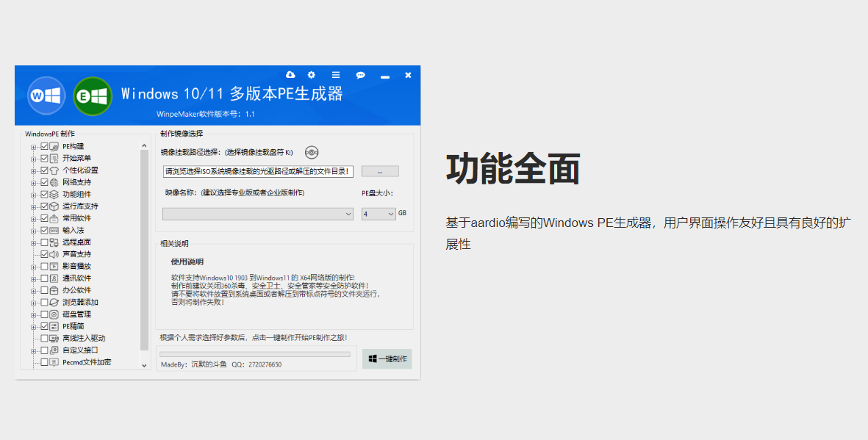This screenshot has width=868, height=440.
Task: Click the keyboard icon for 输入法
Action: coord(54,230)
